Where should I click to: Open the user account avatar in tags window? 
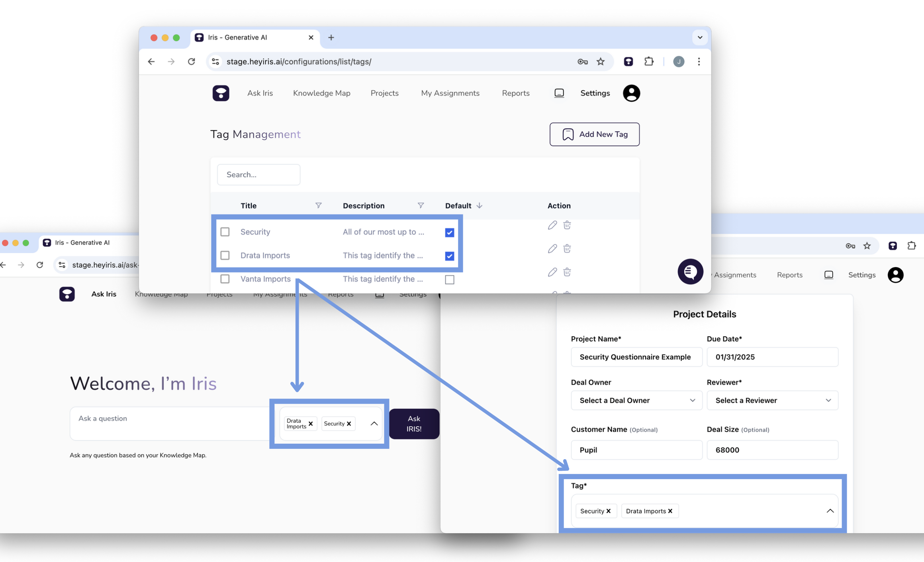click(x=631, y=93)
